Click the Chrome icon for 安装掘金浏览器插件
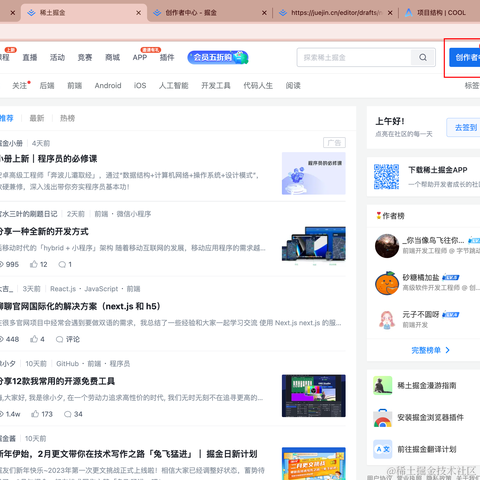Image resolution: width=480 pixels, height=480 pixels. point(382,418)
